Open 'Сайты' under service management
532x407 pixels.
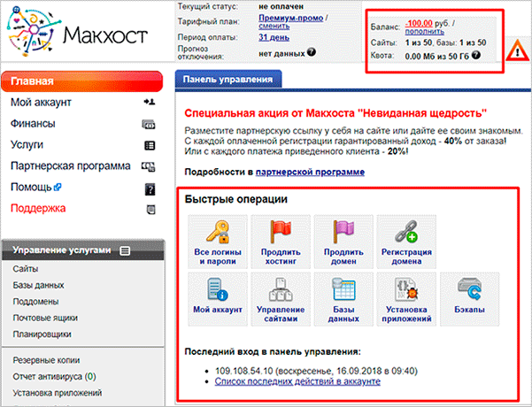26,269
